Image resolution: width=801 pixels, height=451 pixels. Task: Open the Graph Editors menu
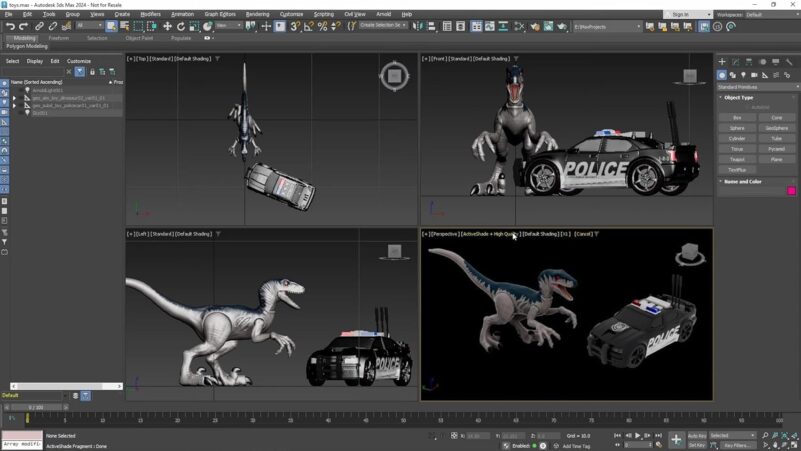(x=220, y=14)
